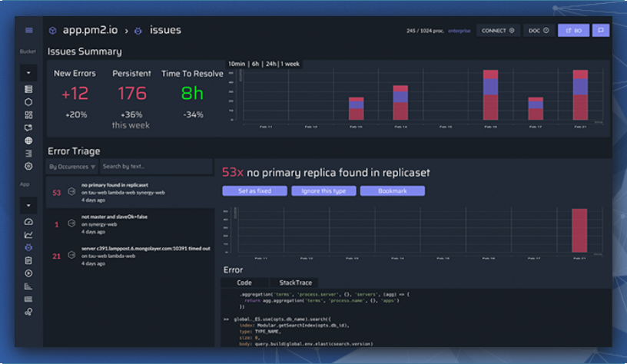Expand the Bucket selector dropdown
Image resolution: width=627 pixels, height=364 pixels.
pyautogui.click(x=28, y=73)
